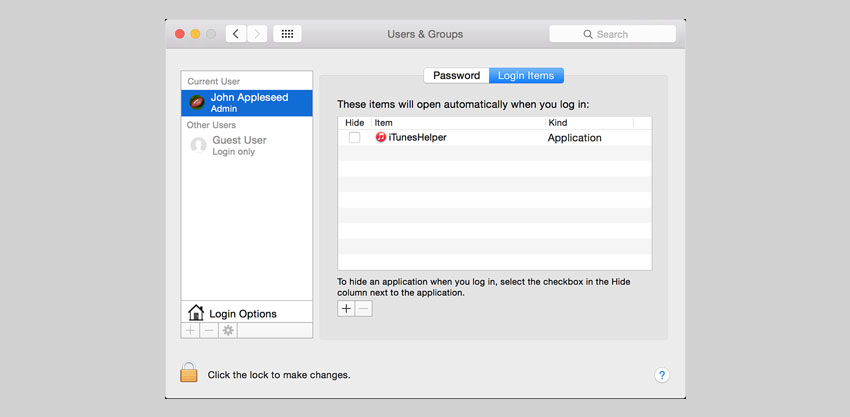Click the Search field in the title bar

point(612,34)
